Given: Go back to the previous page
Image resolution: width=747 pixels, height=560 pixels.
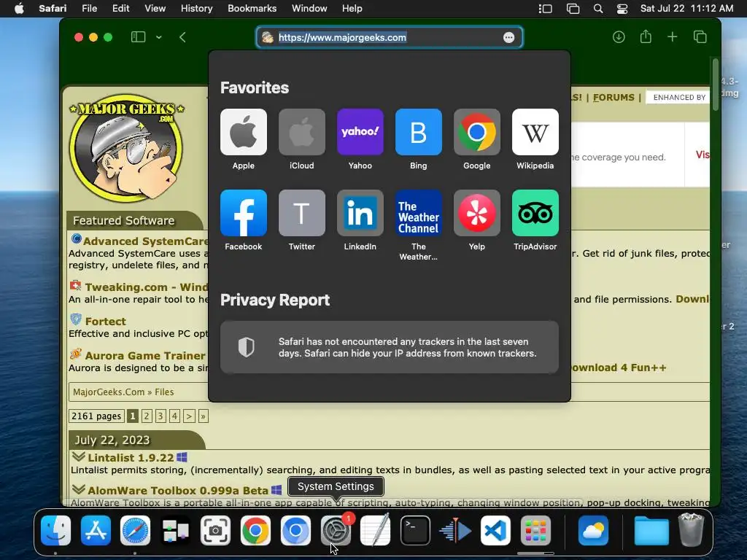Looking at the screenshot, I should [182, 37].
